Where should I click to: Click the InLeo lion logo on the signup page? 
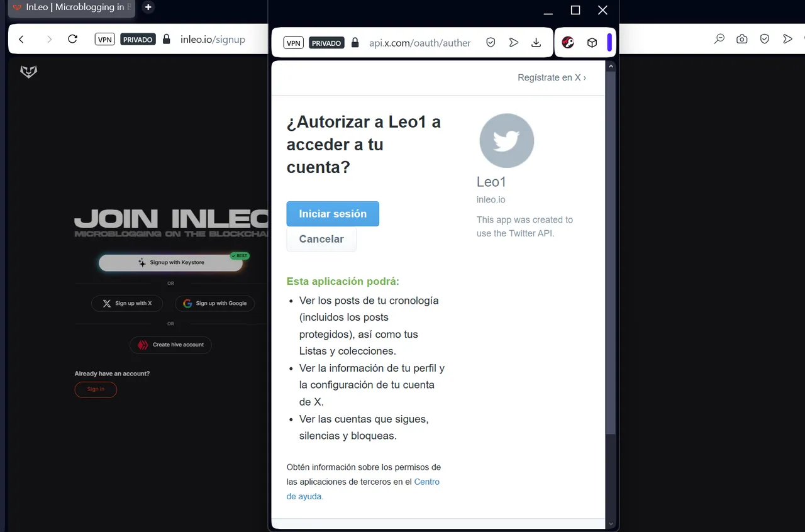click(x=28, y=72)
